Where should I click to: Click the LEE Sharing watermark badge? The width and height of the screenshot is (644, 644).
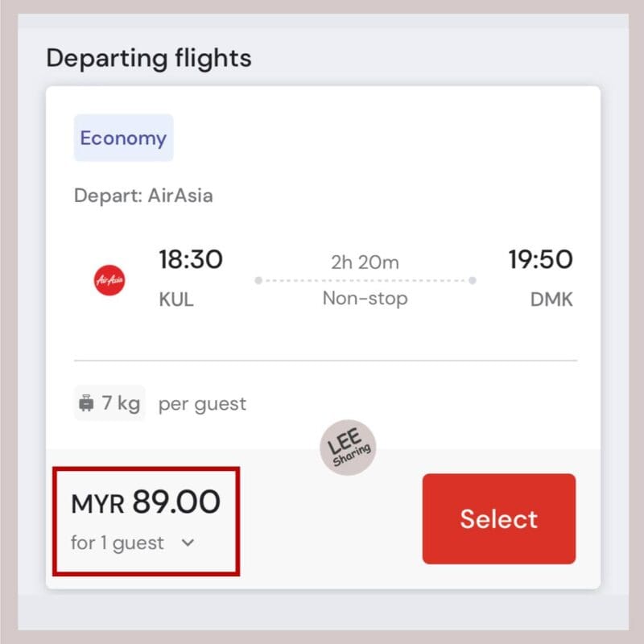348,448
